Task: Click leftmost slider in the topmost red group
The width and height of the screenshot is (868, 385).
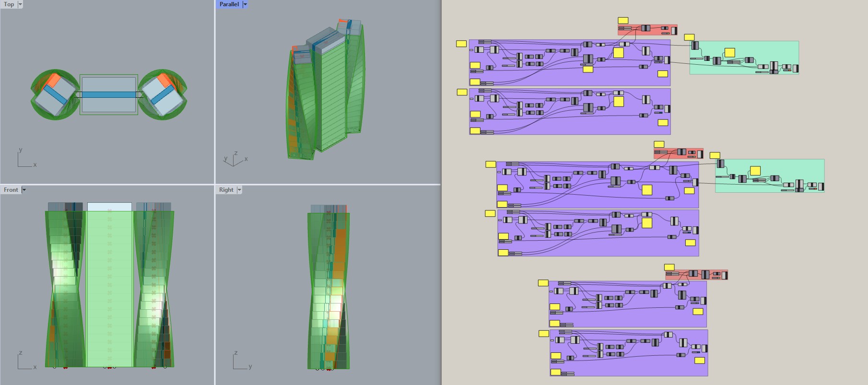Action: pyautogui.click(x=625, y=29)
